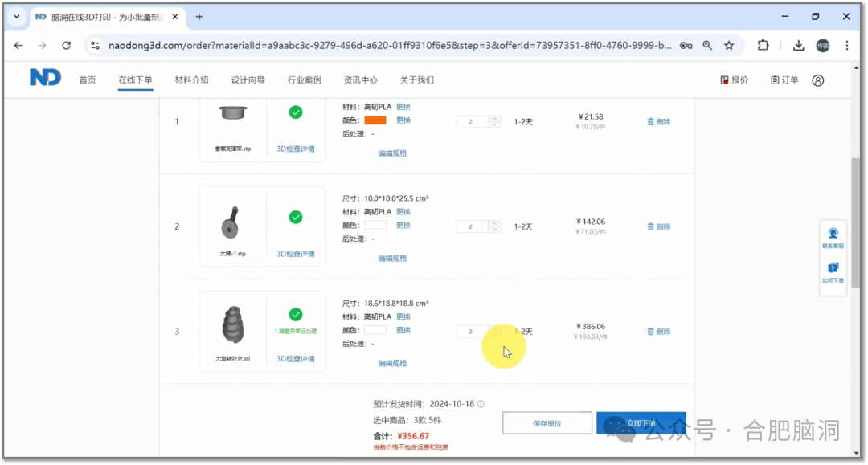Click the green check status for item 1

coord(296,112)
